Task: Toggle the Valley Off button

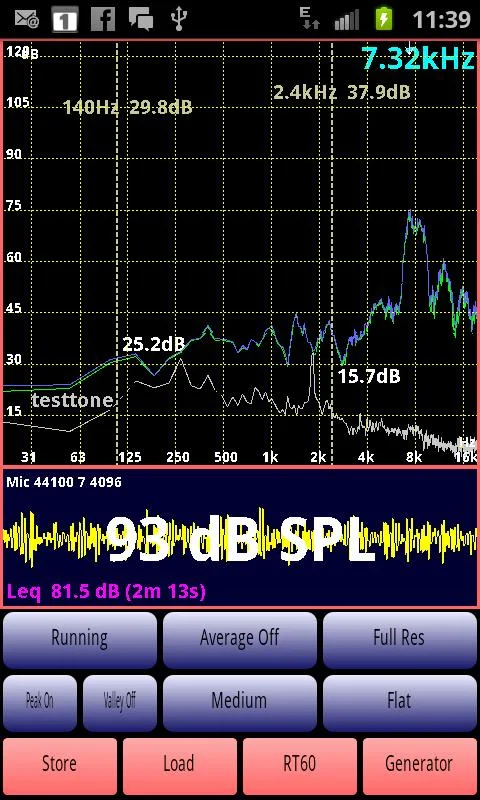Action: [x=120, y=704]
